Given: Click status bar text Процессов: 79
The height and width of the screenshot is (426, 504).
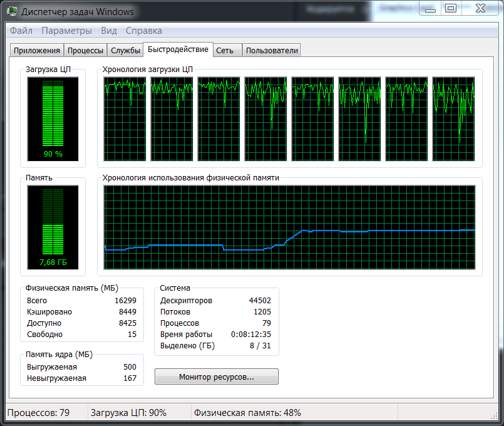Looking at the screenshot, I should coord(38,413).
